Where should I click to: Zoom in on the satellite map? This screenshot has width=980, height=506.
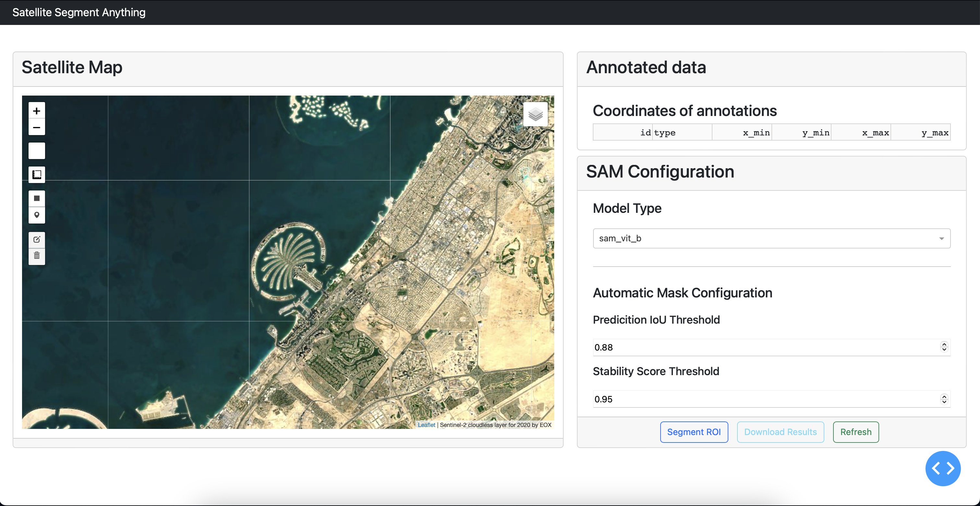click(37, 111)
